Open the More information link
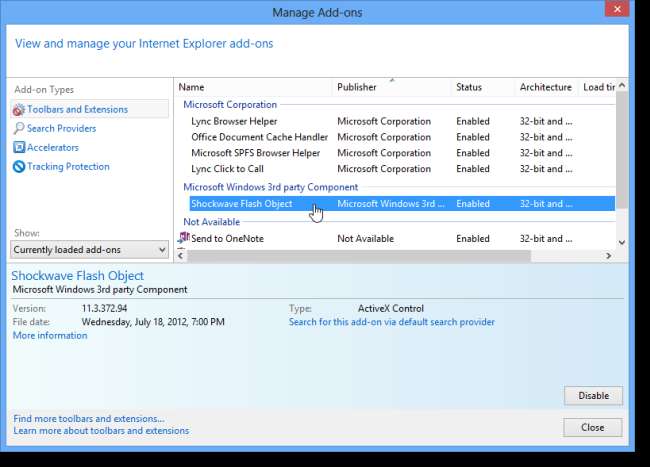 pyautogui.click(x=50, y=336)
